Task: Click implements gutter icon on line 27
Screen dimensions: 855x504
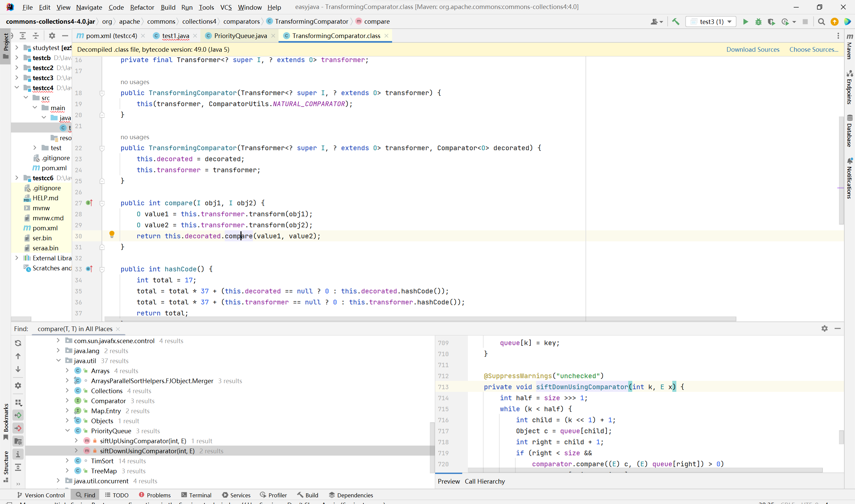Action: [x=90, y=203]
